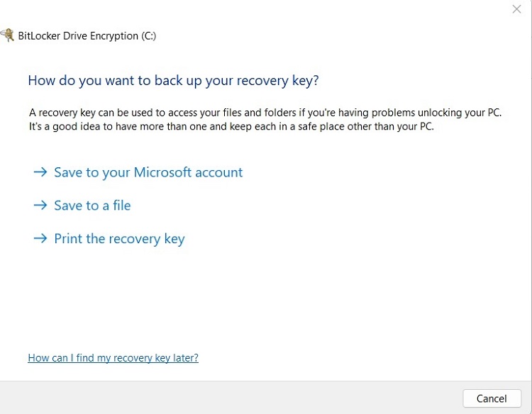Click the (C:) drive label in the title
Viewport: 532px width, 414px height.
[x=148, y=36]
